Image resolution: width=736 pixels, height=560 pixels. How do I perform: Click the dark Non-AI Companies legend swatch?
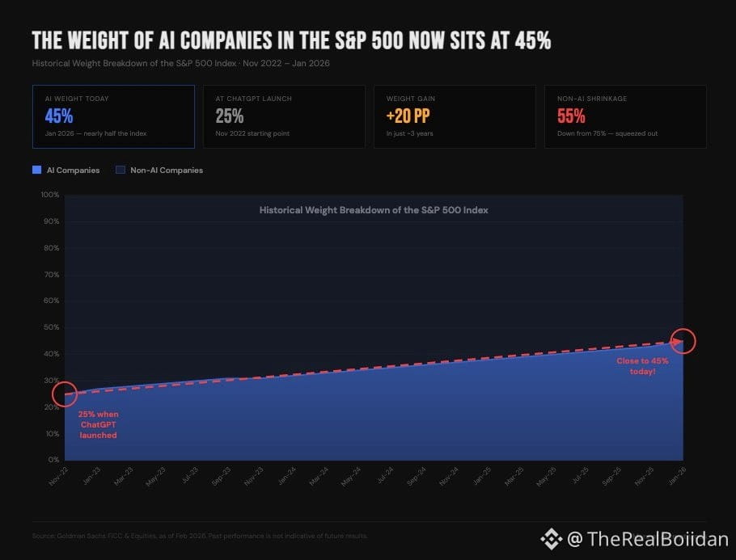coord(121,170)
